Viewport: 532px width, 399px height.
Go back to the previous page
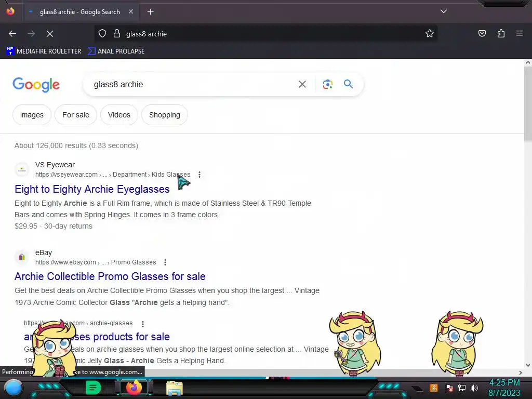tap(12, 34)
